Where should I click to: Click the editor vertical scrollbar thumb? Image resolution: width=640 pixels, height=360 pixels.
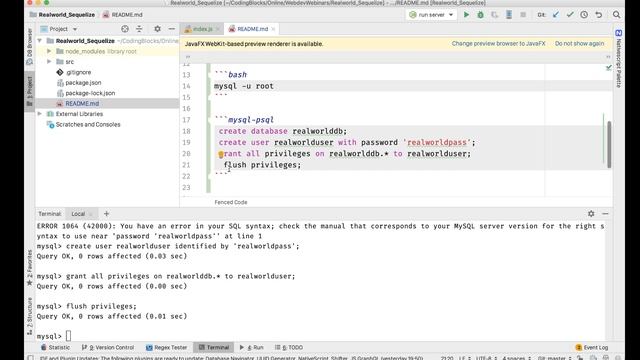(609, 144)
